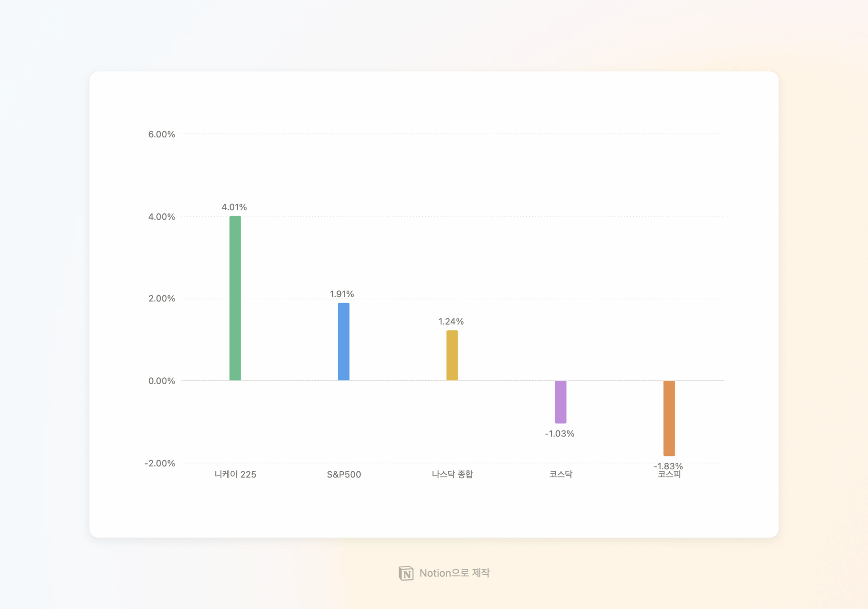The image size is (868, 609).
Task: Click the 니케이 225 axis label
Action: click(x=235, y=474)
